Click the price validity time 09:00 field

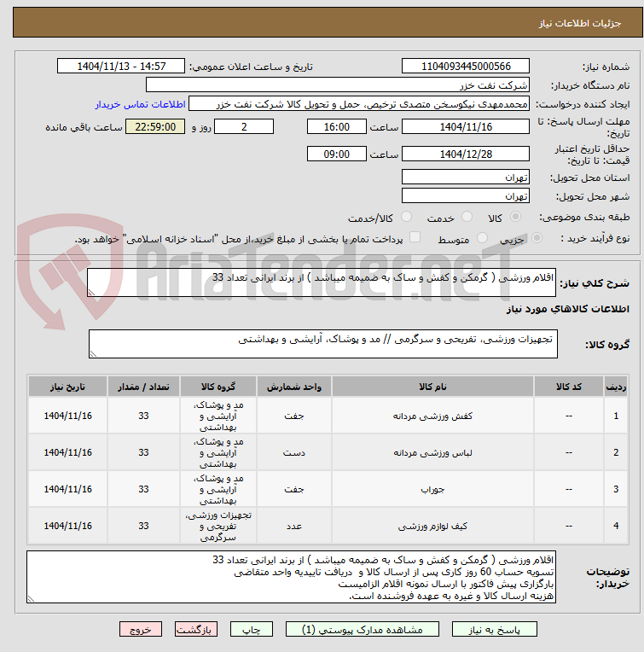pyautogui.click(x=337, y=154)
